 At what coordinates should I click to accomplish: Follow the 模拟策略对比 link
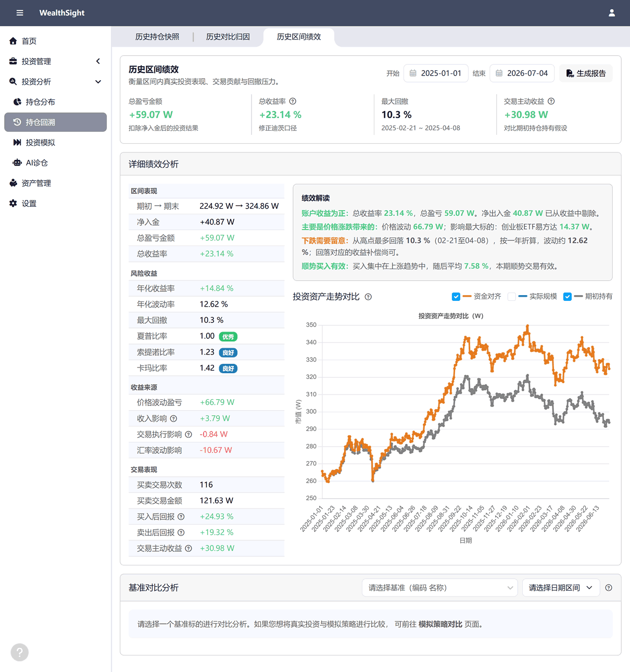pos(440,624)
